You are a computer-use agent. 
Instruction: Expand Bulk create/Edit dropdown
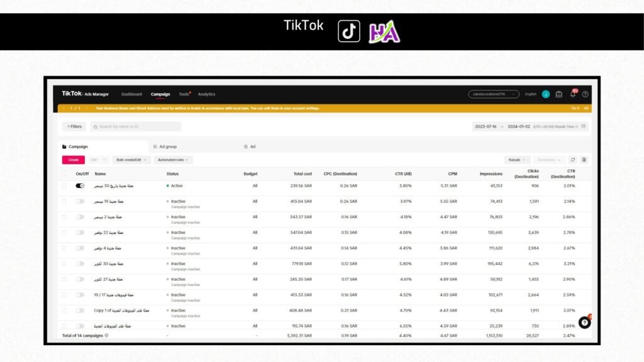[131, 160]
